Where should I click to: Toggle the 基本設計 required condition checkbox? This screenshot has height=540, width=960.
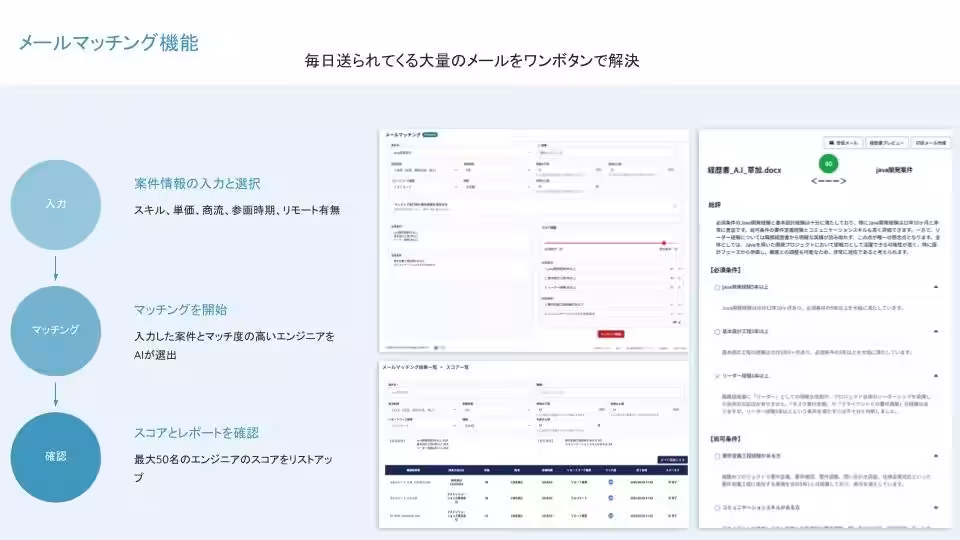click(717, 332)
